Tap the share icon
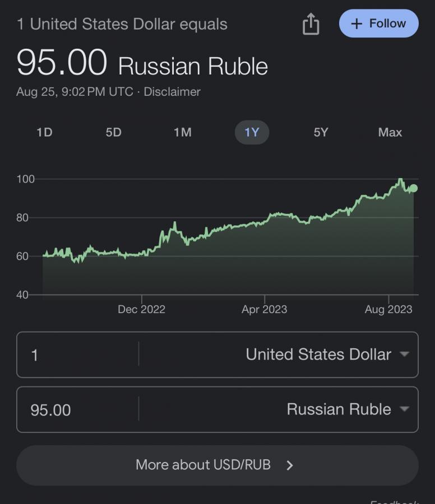435x504 pixels. [x=311, y=24]
